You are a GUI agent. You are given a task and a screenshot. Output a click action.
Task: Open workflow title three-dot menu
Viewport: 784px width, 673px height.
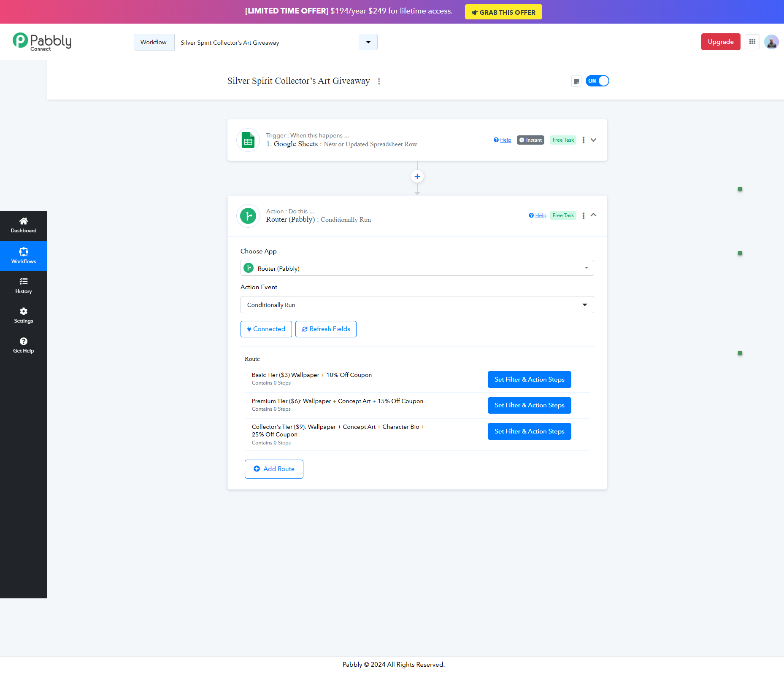coord(379,81)
